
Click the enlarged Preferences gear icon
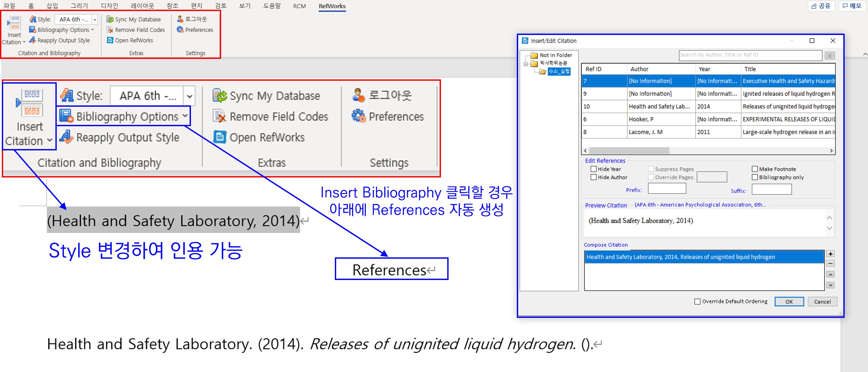[358, 116]
